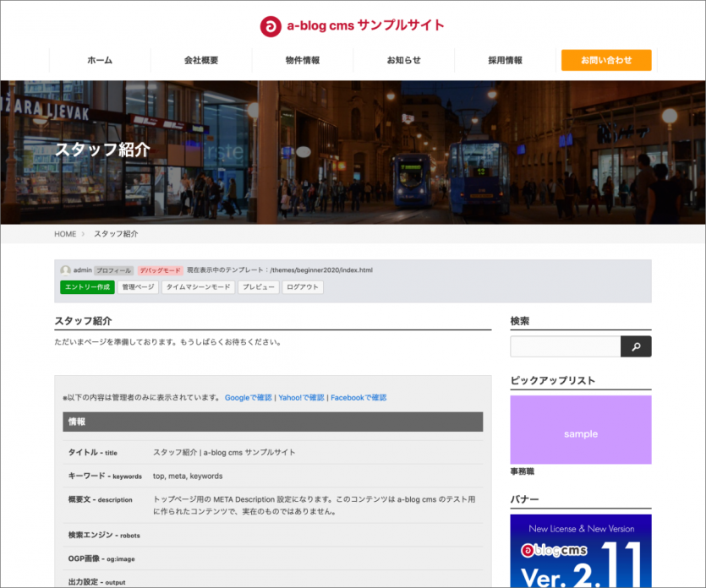Click the search magnifier button
This screenshot has height=588, width=706.
636,346
